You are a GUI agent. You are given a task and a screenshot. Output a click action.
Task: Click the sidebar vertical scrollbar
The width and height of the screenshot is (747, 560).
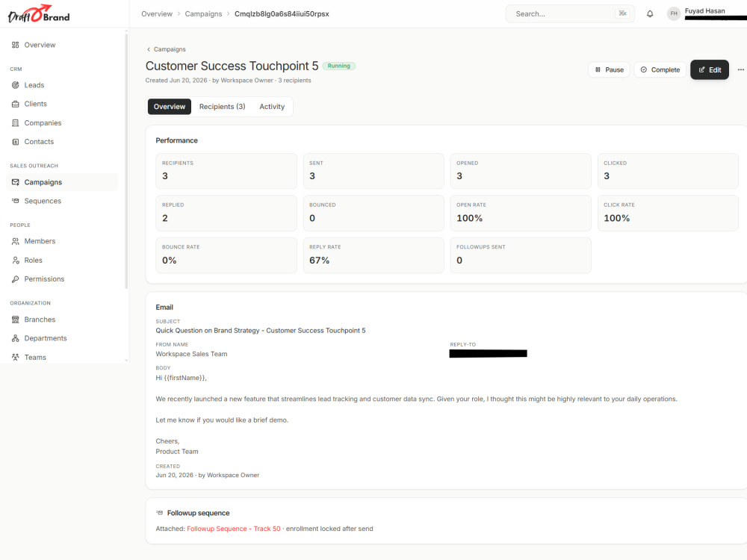click(x=126, y=160)
